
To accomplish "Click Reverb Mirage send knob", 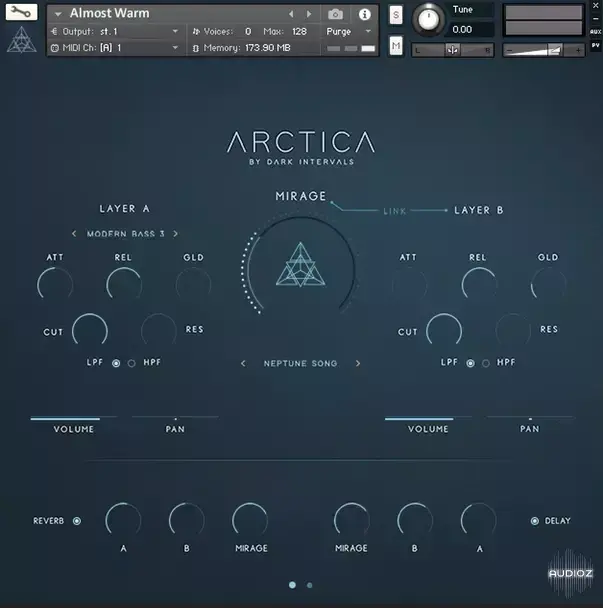I will tap(250, 520).
